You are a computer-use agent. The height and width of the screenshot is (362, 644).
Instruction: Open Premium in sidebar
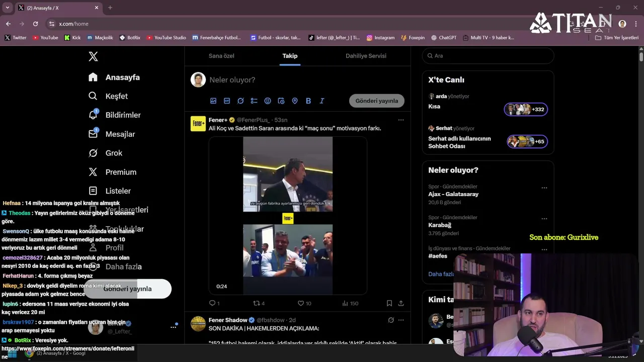tap(113, 172)
